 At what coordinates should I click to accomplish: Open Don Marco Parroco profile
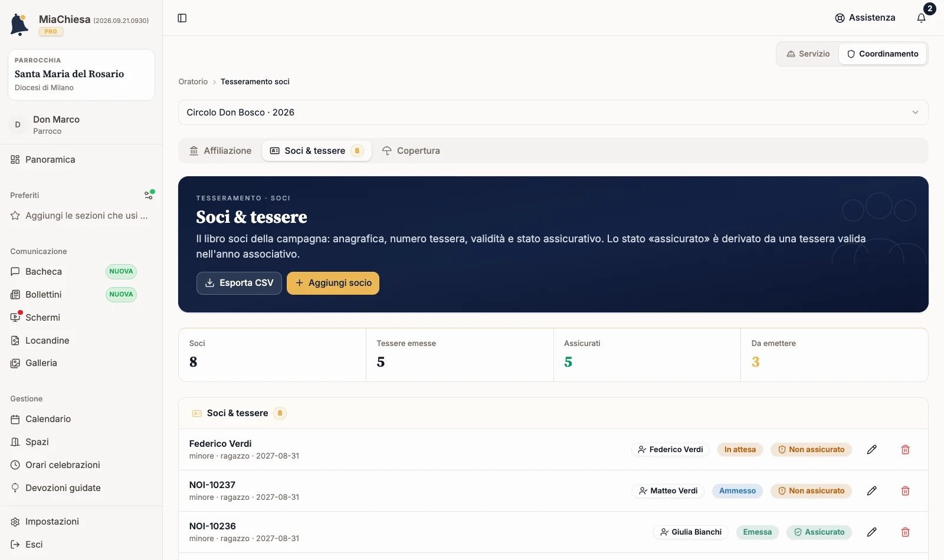(x=81, y=125)
